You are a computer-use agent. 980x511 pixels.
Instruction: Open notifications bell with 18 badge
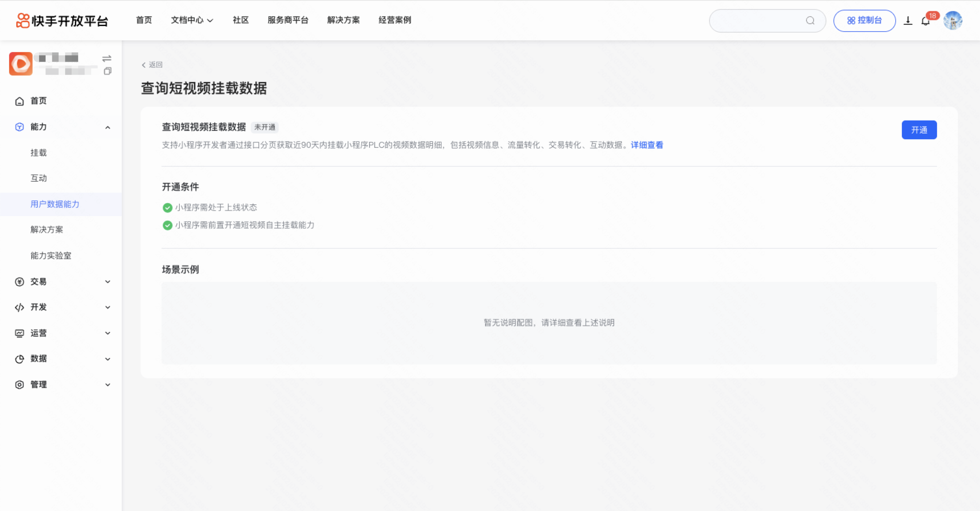click(926, 21)
